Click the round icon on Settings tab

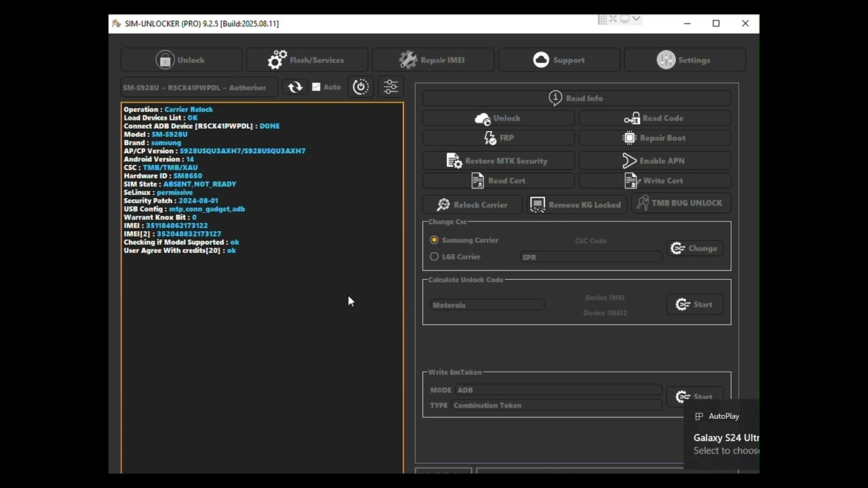click(x=666, y=60)
